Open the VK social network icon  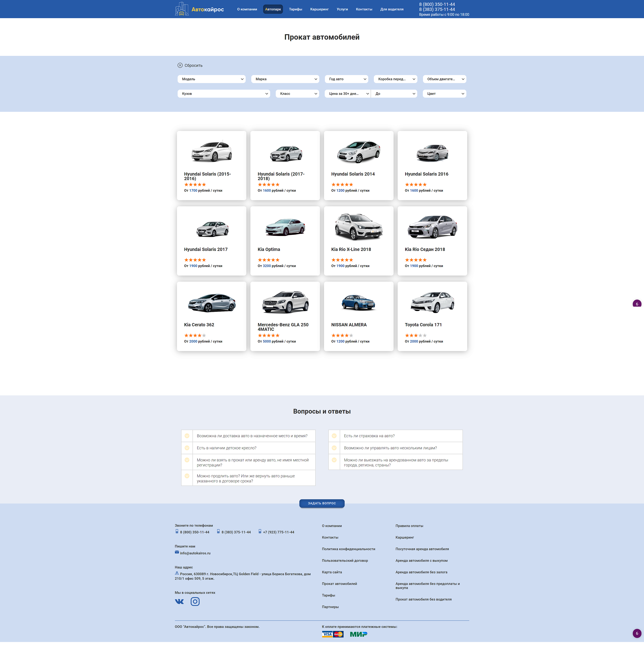click(179, 606)
